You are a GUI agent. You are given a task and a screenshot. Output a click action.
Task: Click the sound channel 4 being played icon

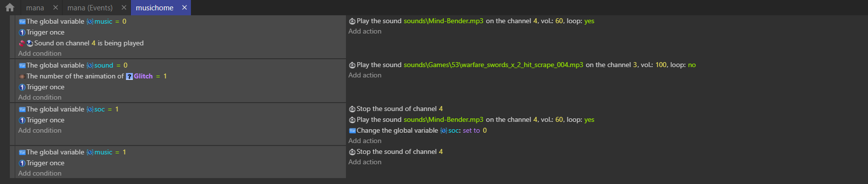[x=30, y=43]
